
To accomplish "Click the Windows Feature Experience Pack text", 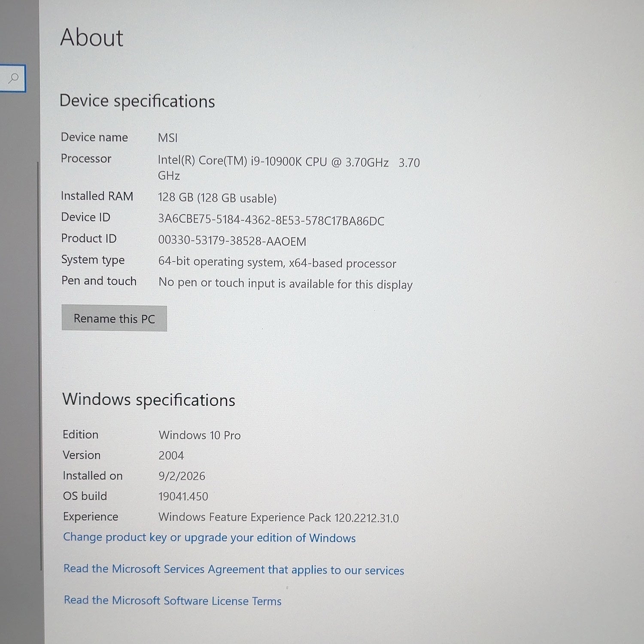I will coord(279,517).
